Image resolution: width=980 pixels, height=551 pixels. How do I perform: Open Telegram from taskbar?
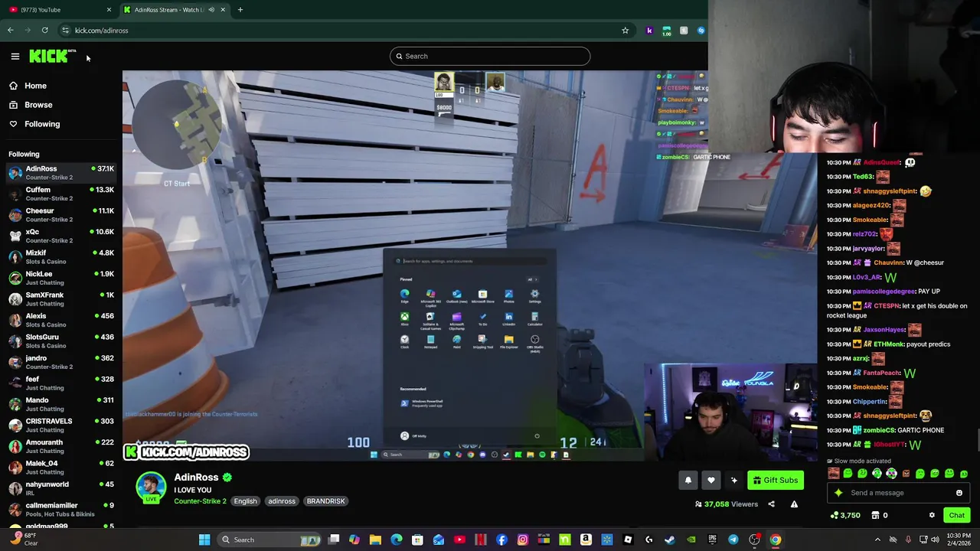(x=733, y=540)
